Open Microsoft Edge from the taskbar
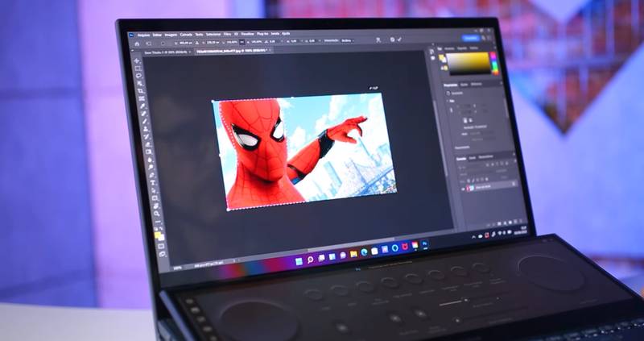The width and height of the screenshot is (644, 341). (364, 252)
